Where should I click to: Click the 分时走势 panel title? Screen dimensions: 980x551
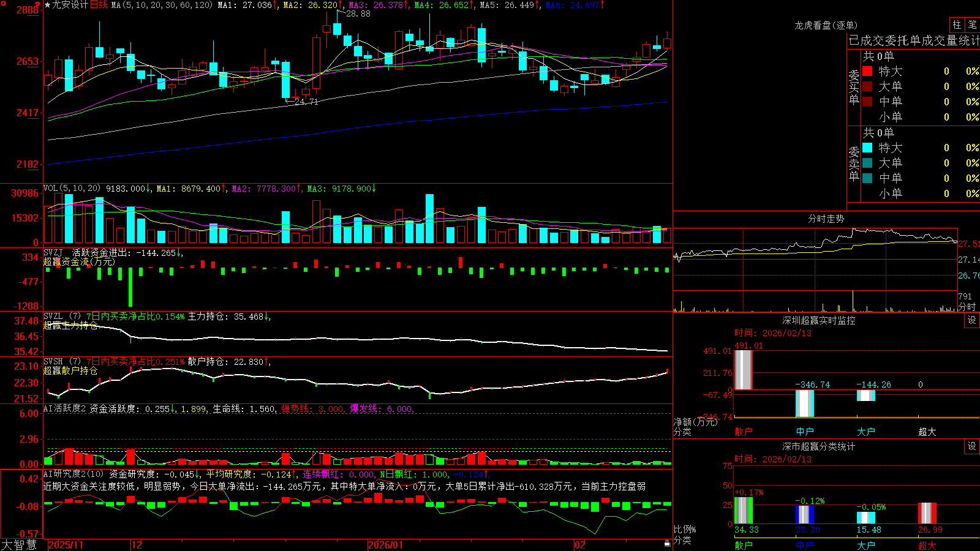point(826,219)
